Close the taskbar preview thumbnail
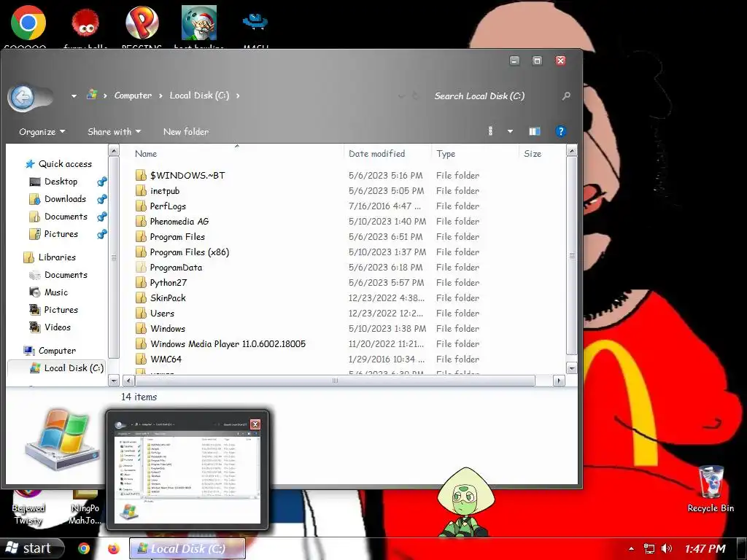The height and width of the screenshot is (560, 747). point(255,424)
